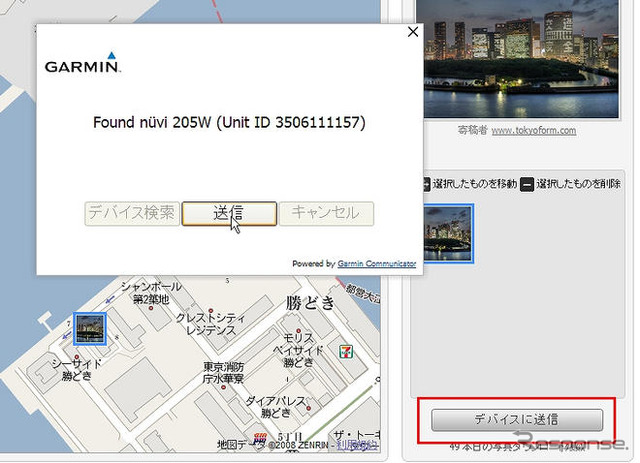Click the 東京消防庁水華寮 map label
The width and height of the screenshot is (640, 463).
pos(224,373)
